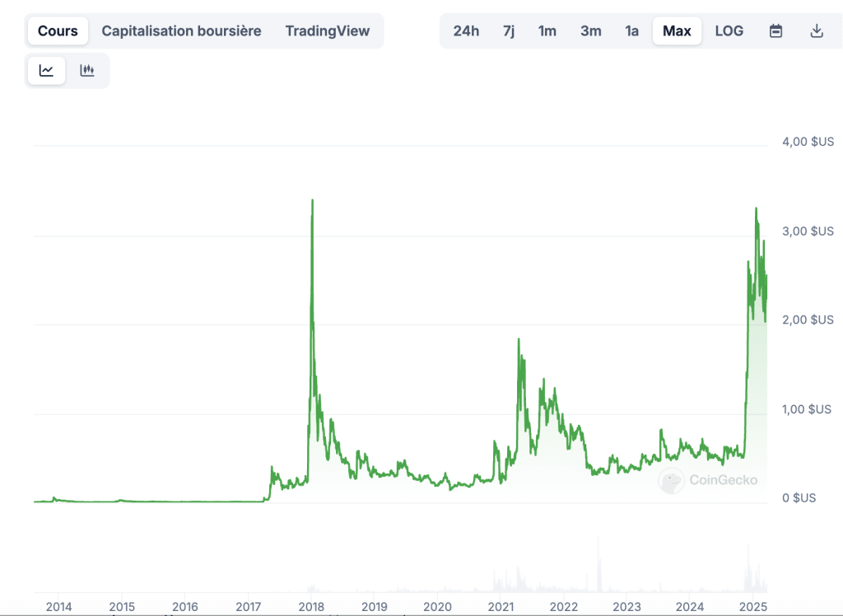Click the 2014 label on the time axis

point(58,607)
